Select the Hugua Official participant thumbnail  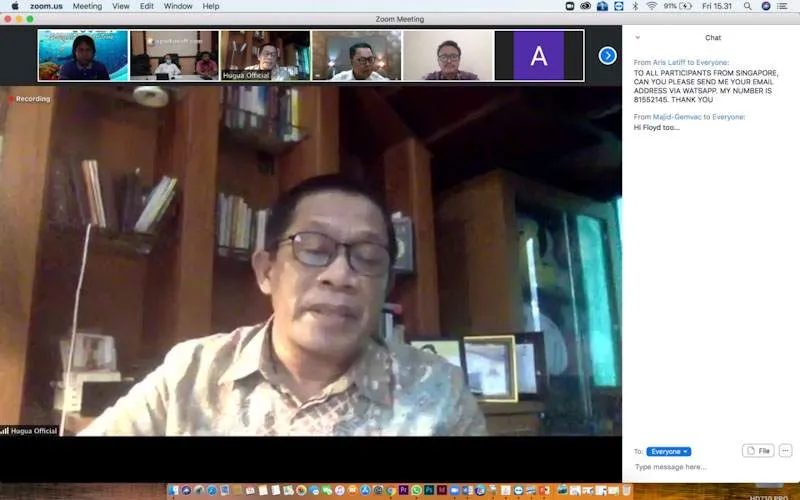pos(265,55)
